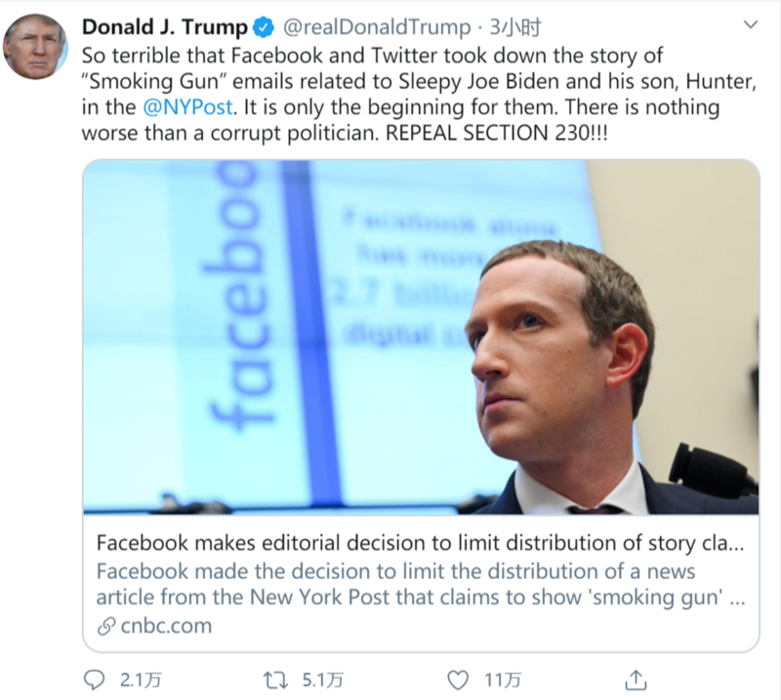
Task: Open the Facebook hearing preview image
Action: pos(421,337)
